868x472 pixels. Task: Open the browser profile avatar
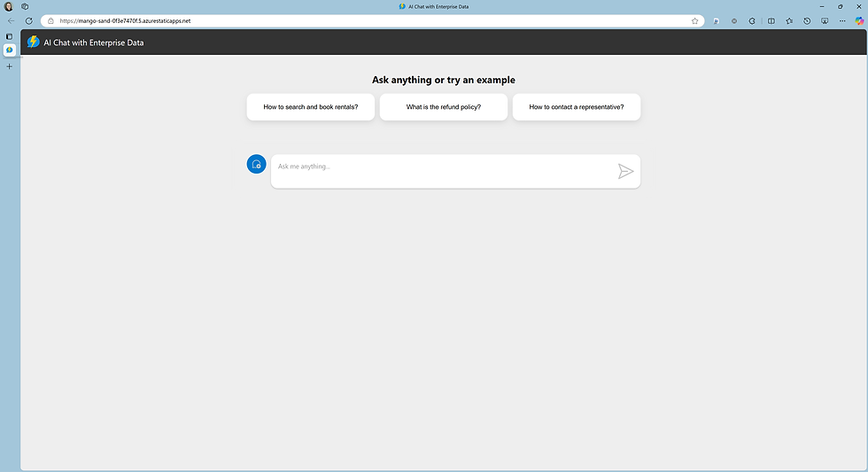point(8,6)
